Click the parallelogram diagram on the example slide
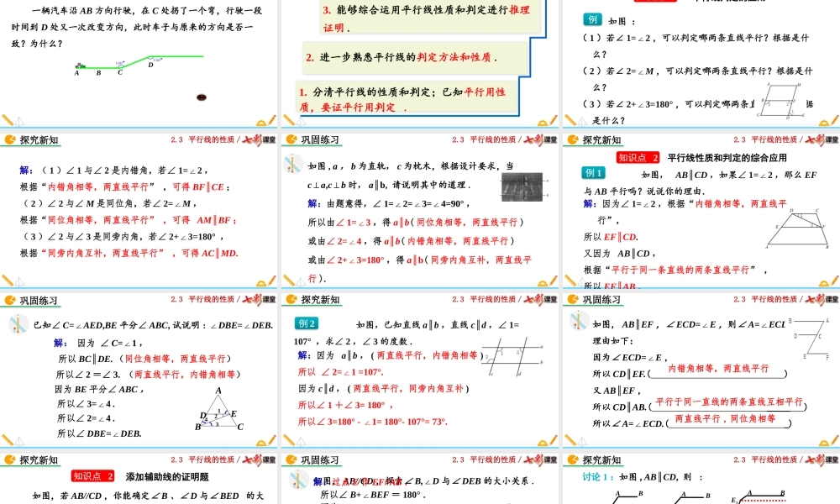Screen dimensions: 840x504 pos(781,99)
